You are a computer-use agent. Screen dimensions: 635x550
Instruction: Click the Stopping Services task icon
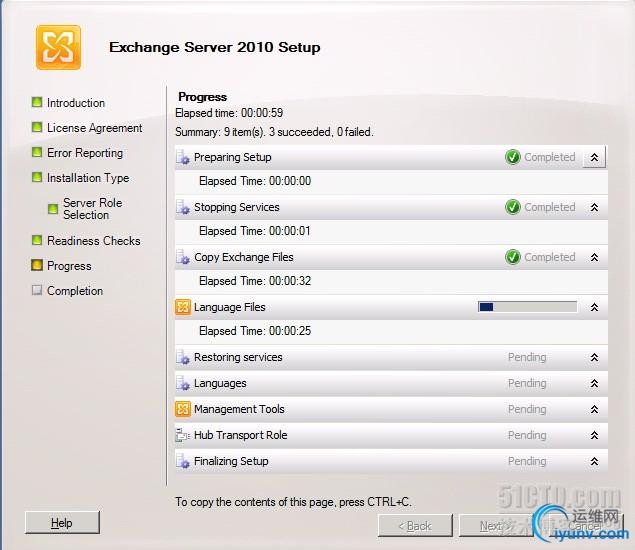(183, 207)
